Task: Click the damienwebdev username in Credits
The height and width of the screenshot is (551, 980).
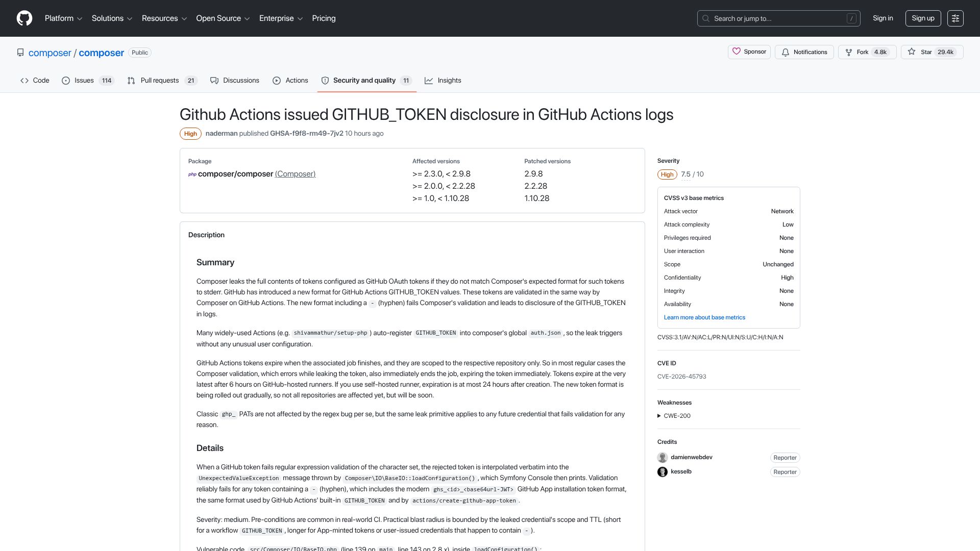Action: pyautogui.click(x=691, y=457)
